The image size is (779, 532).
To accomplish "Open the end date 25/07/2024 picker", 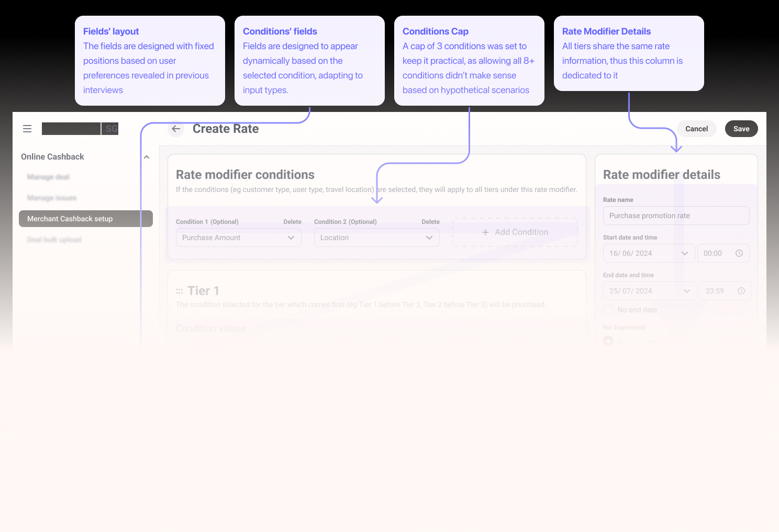I will 650,291.
